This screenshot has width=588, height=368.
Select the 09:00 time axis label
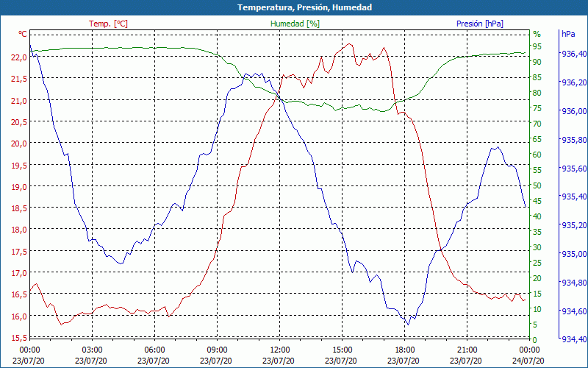point(217,350)
